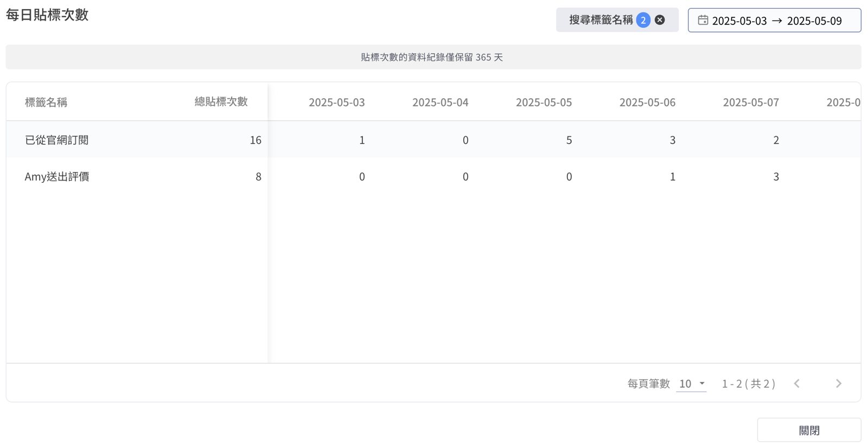Edit end date 2025-05-09
Image resolution: width=868 pixels, height=447 pixels.
[x=814, y=21]
